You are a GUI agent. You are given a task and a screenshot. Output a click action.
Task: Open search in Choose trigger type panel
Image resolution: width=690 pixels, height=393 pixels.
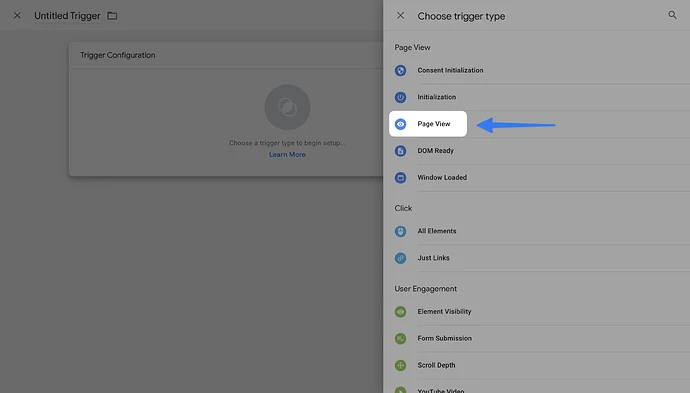tap(672, 15)
